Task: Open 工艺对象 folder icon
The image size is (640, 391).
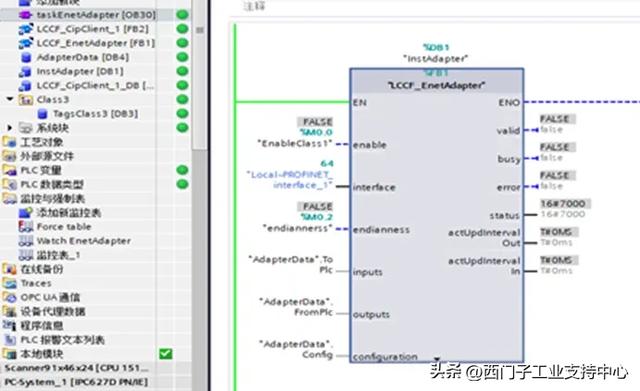Action: pyautogui.click(x=9, y=142)
